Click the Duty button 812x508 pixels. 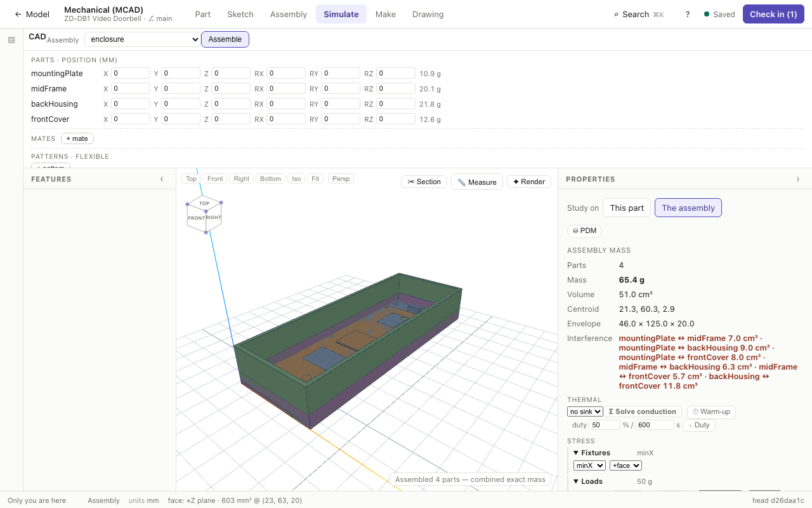pyautogui.click(x=699, y=425)
